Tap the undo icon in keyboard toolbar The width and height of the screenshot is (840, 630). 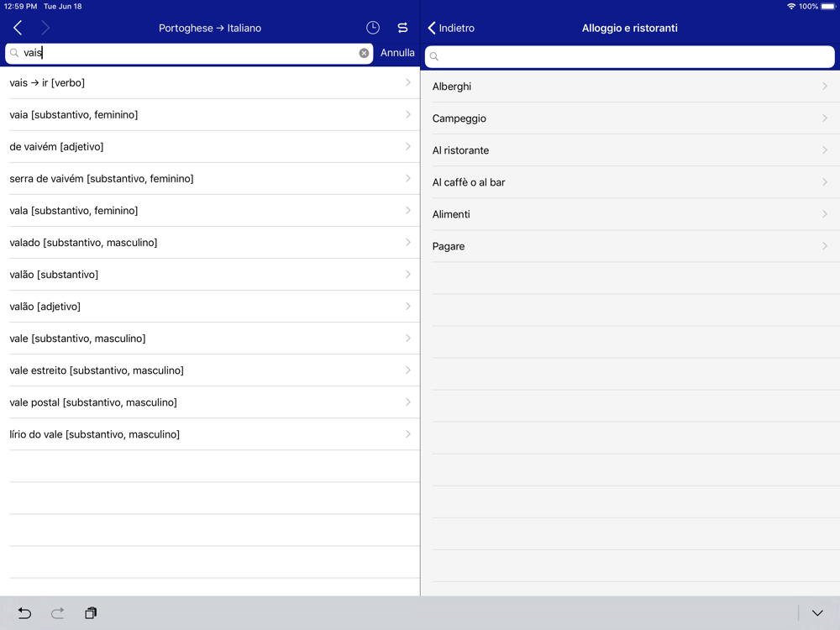(x=24, y=613)
